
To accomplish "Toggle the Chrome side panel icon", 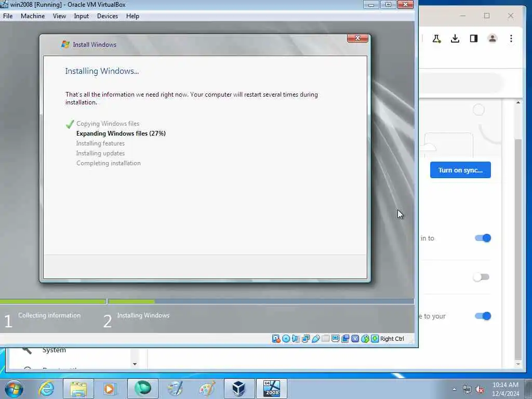I will (474, 38).
